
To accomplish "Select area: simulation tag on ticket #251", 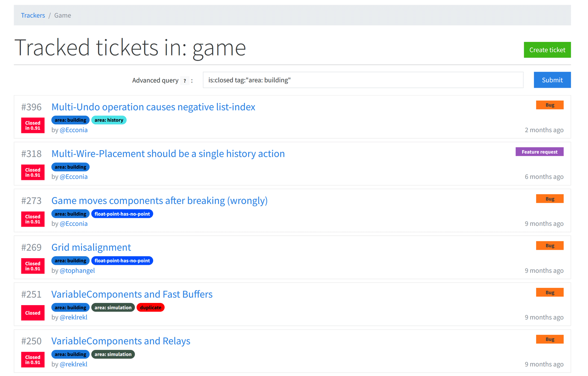I will (113, 308).
